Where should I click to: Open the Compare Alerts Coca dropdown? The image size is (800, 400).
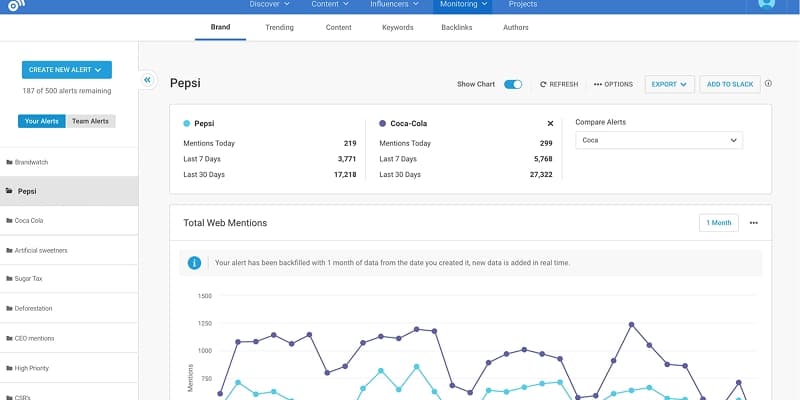(659, 140)
